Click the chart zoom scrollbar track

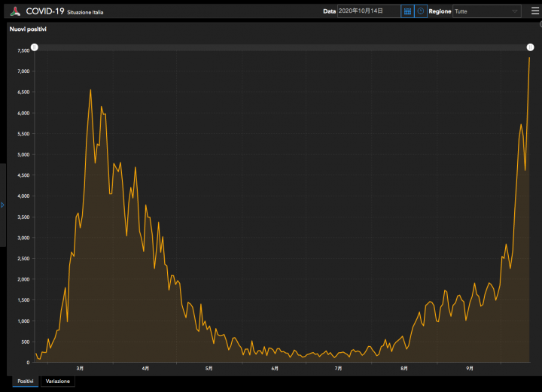click(x=282, y=47)
